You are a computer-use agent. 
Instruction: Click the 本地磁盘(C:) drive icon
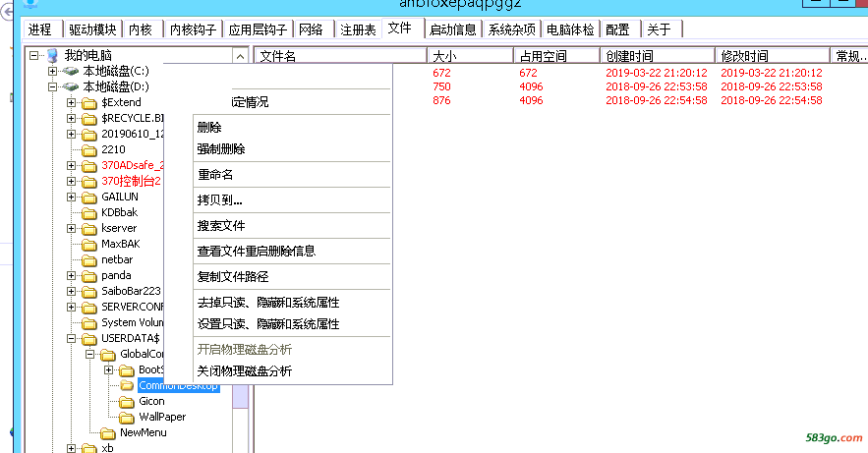click(71, 72)
